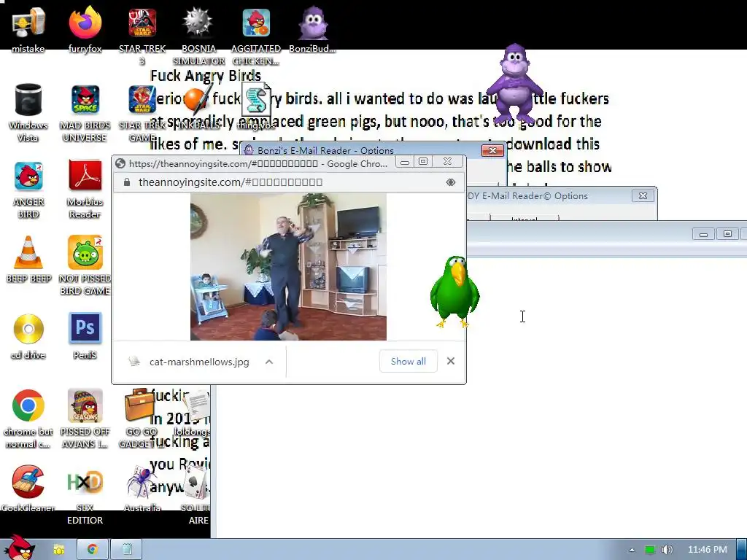This screenshot has width=747, height=560.
Task: Show hidden system tray icons arrow
Action: pyautogui.click(x=632, y=550)
